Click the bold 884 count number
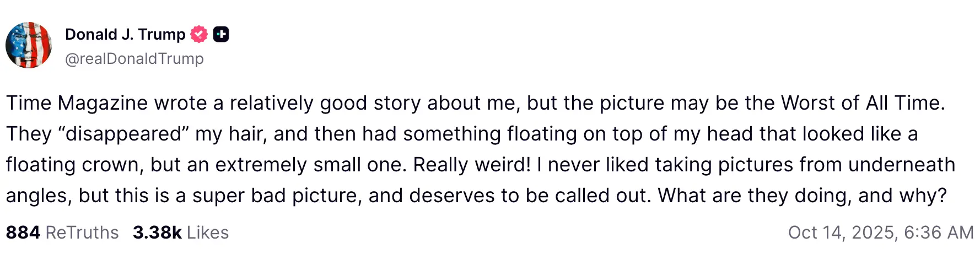This screenshot has width=980, height=254. pos(23,233)
